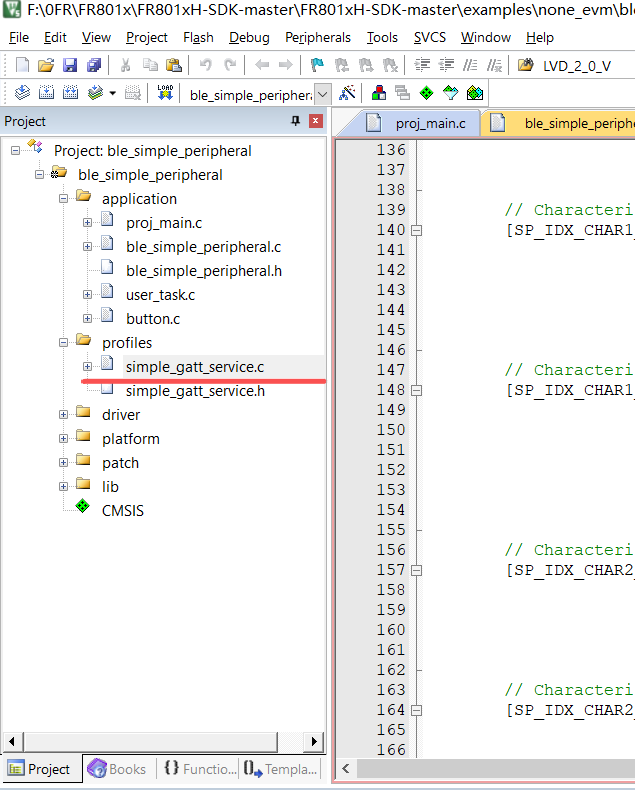Viewport: 635px width, 790px height.
Task: Open Options for Target (magic wand icon)
Action: (348, 93)
